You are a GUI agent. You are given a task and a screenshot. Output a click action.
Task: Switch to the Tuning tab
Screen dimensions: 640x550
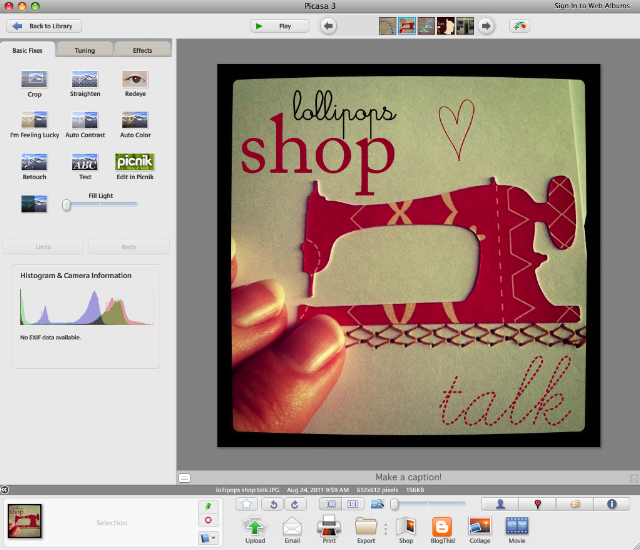point(85,50)
